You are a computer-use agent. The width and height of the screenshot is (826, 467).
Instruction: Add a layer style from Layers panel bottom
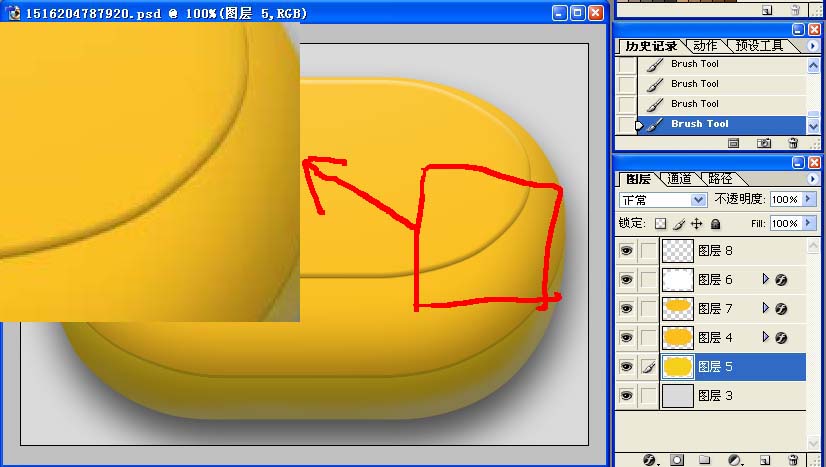(650, 460)
